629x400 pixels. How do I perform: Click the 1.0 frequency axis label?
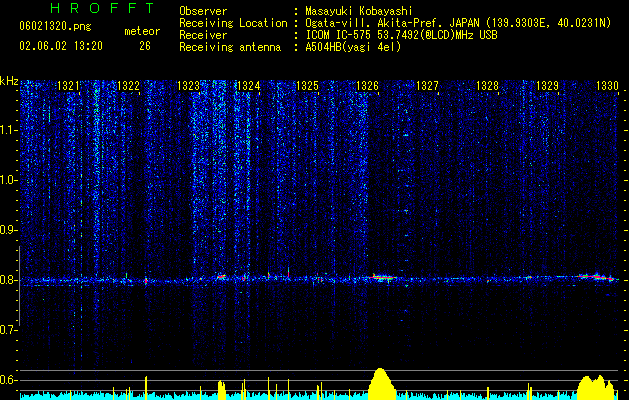pyautogui.click(x=8, y=180)
